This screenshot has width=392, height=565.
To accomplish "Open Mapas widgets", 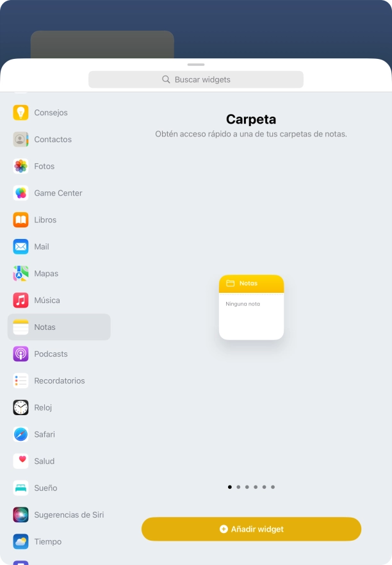I will [59, 274].
